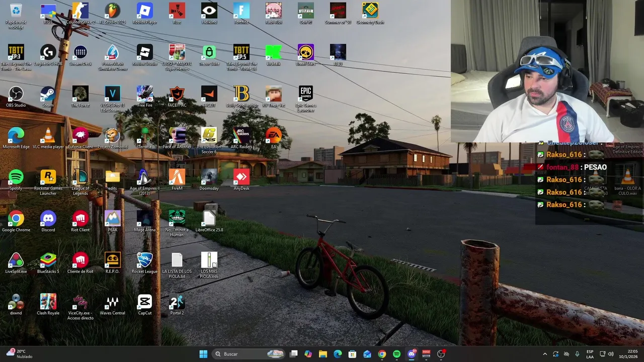
Task: Open the ESP LAA language switcher
Action: (590, 354)
